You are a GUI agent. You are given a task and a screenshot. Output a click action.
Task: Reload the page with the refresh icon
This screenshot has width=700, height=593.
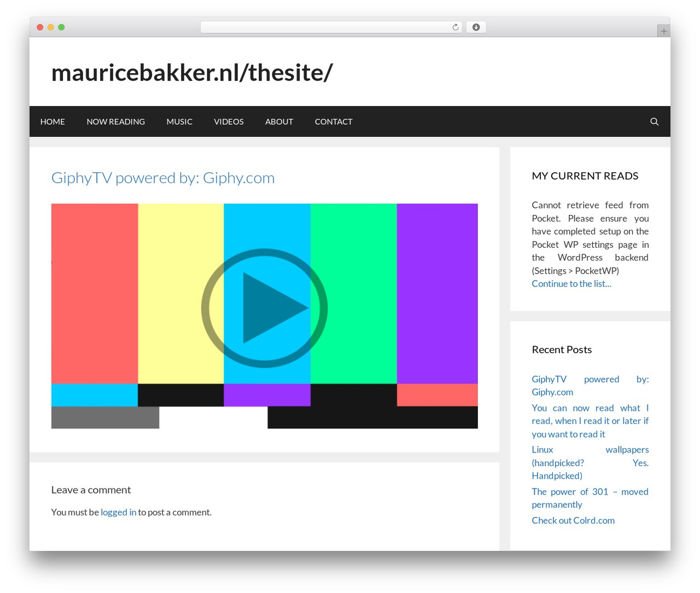(x=456, y=27)
